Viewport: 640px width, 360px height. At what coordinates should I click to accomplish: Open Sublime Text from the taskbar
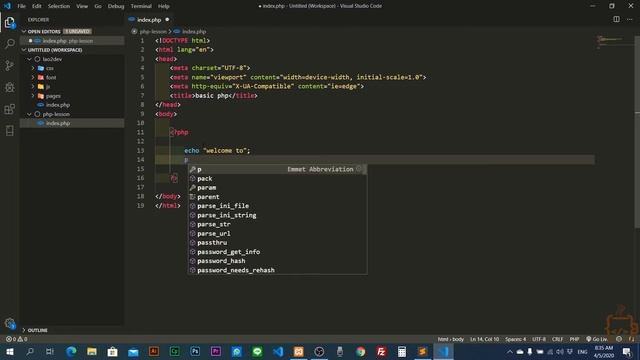pos(422,351)
